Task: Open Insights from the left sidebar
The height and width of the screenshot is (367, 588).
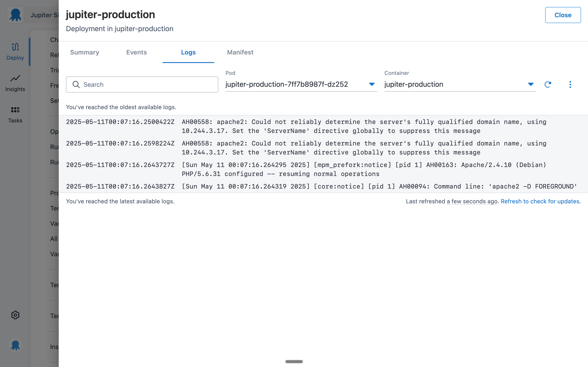Action: pyautogui.click(x=15, y=83)
